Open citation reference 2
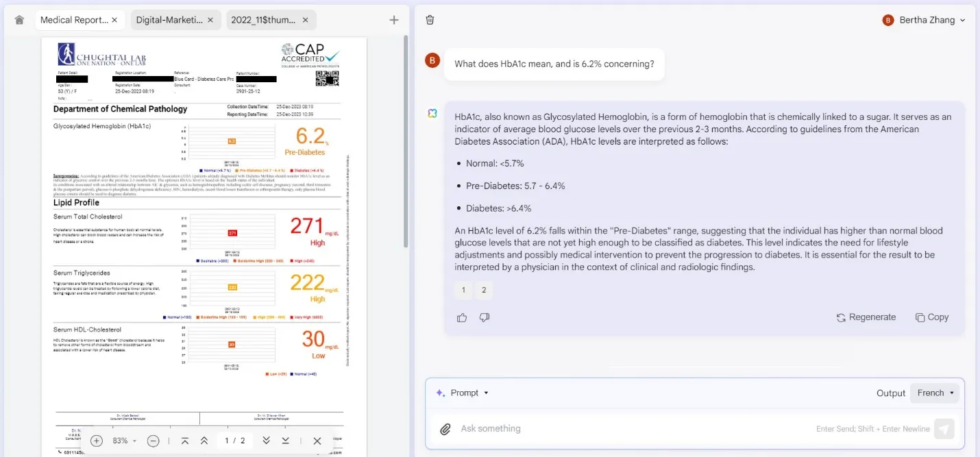This screenshot has width=980, height=457. 484,290
